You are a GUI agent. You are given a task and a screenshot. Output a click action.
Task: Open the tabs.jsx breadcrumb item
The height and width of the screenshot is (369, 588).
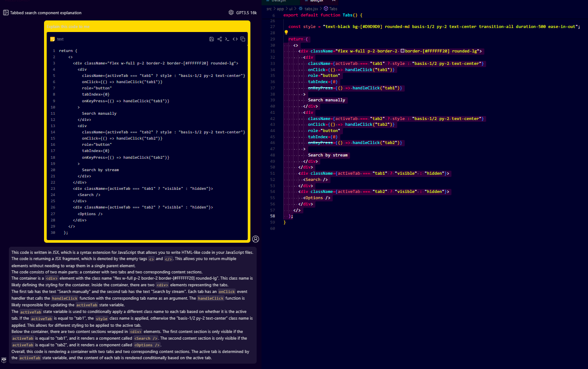click(308, 8)
